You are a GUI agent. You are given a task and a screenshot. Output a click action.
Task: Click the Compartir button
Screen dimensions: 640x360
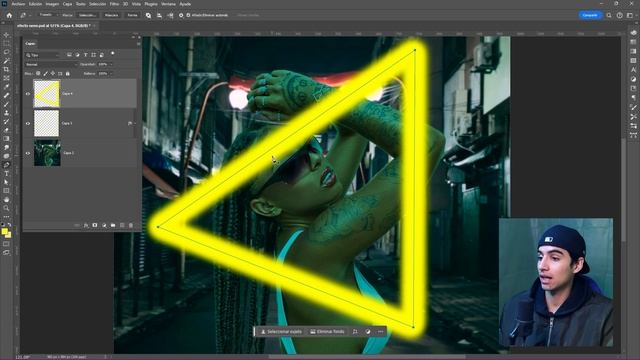click(590, 15)
